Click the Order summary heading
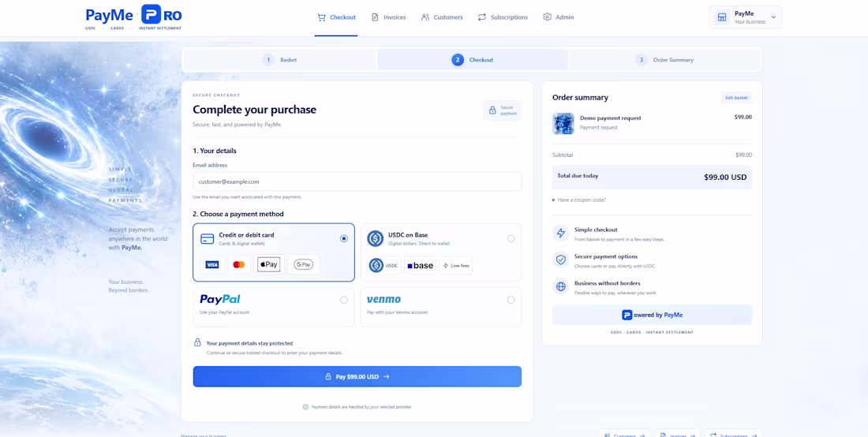Viewport: 868px width, 437px height. [x=580, y=97]
